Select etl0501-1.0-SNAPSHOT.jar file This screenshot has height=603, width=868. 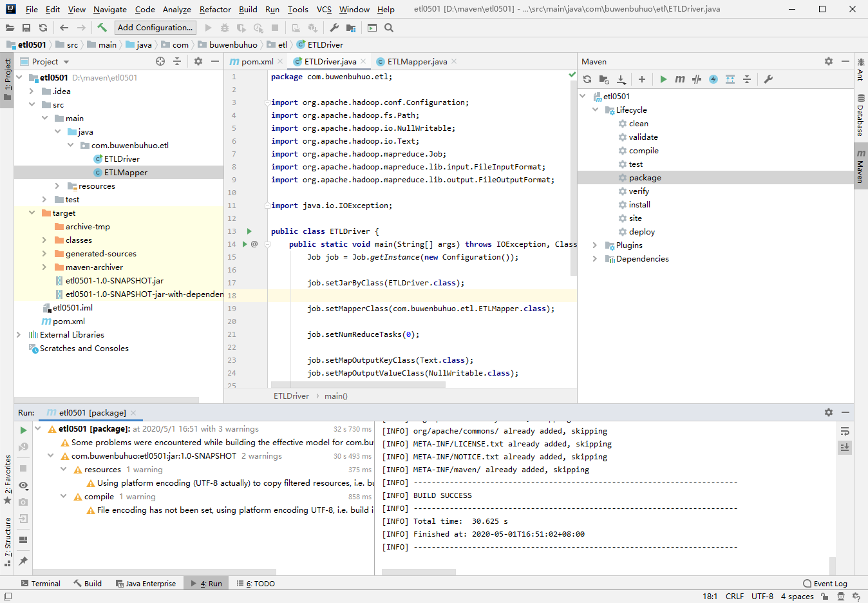[115, 280]
